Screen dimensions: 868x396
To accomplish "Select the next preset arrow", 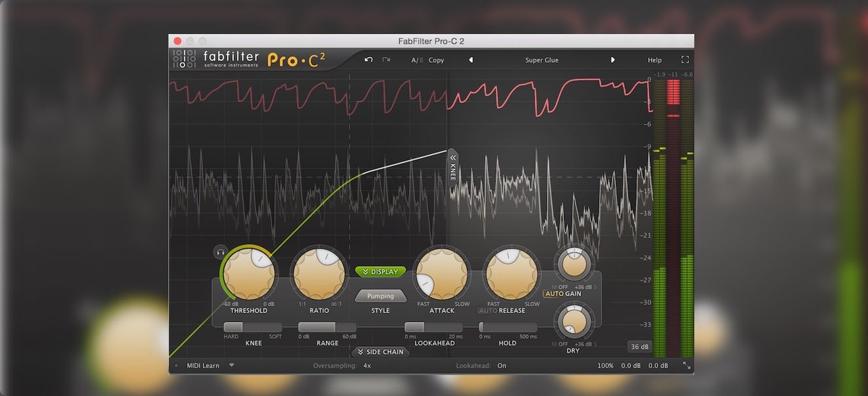I will [613, 60].
